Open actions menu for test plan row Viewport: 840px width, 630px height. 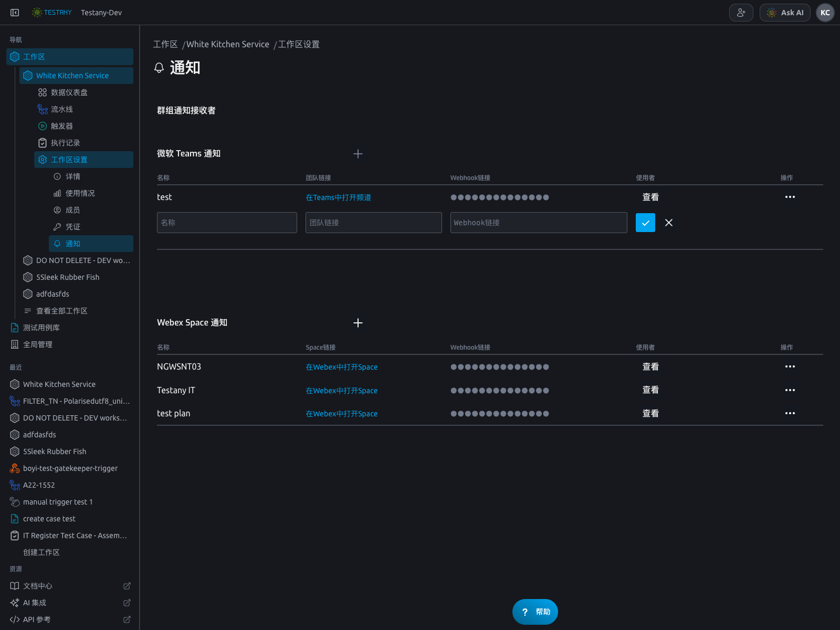pos(790,413)
